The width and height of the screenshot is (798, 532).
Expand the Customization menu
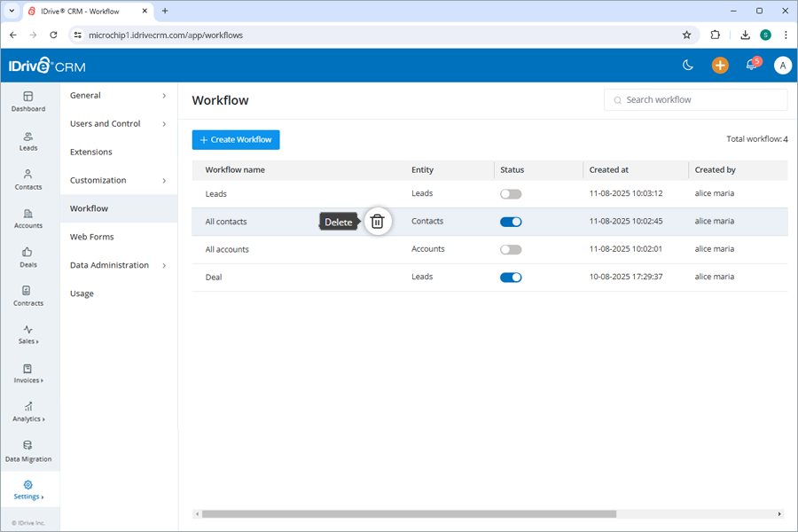[x=99, y=180]
